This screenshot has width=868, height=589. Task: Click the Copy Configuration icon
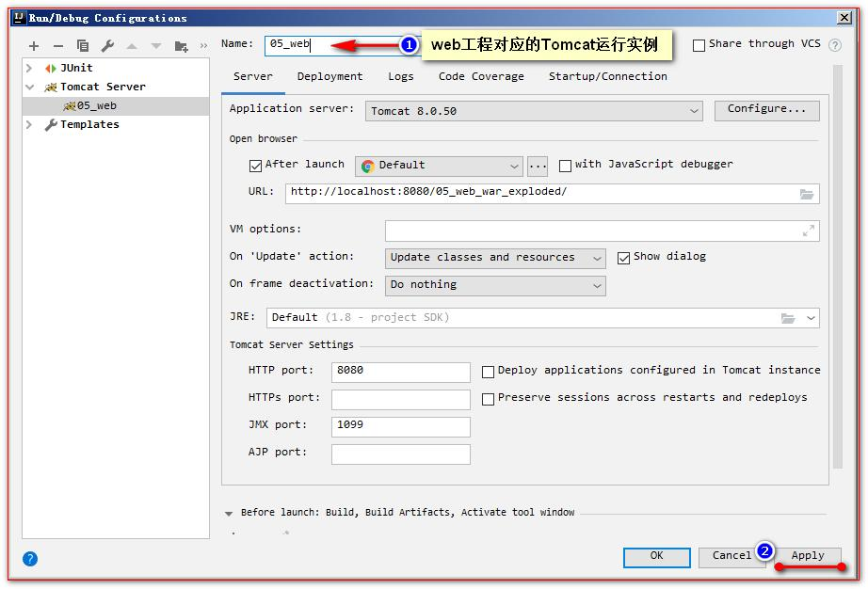83,46
